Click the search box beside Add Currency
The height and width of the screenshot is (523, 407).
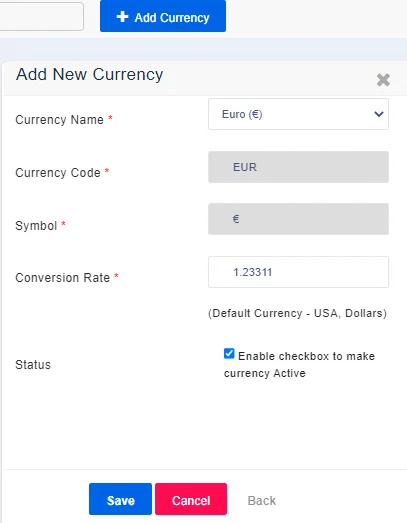(41, 16)
